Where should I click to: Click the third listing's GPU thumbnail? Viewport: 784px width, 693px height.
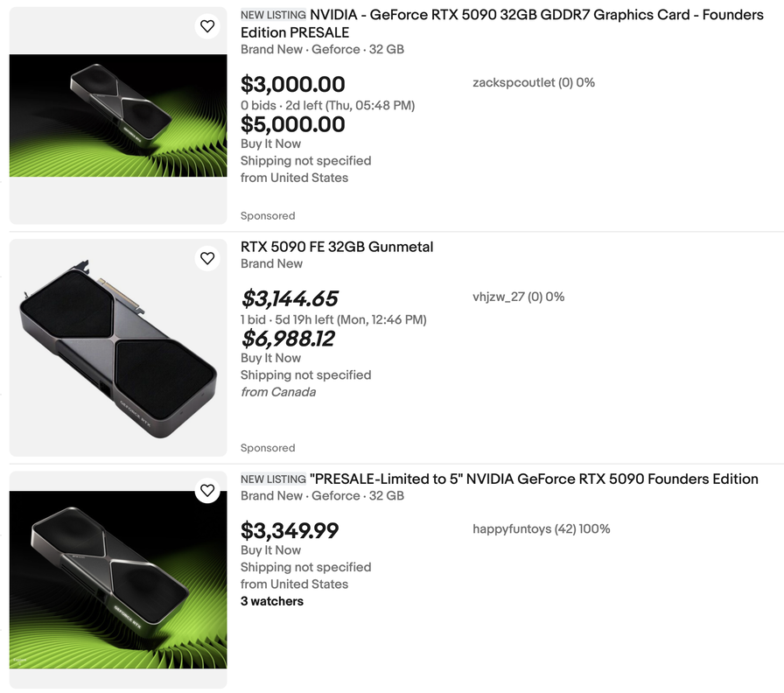118,579
